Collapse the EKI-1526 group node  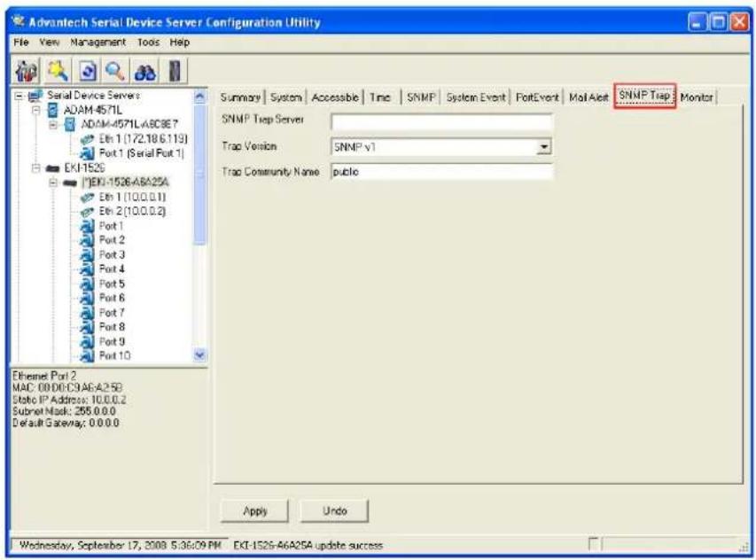pos(35,168)
